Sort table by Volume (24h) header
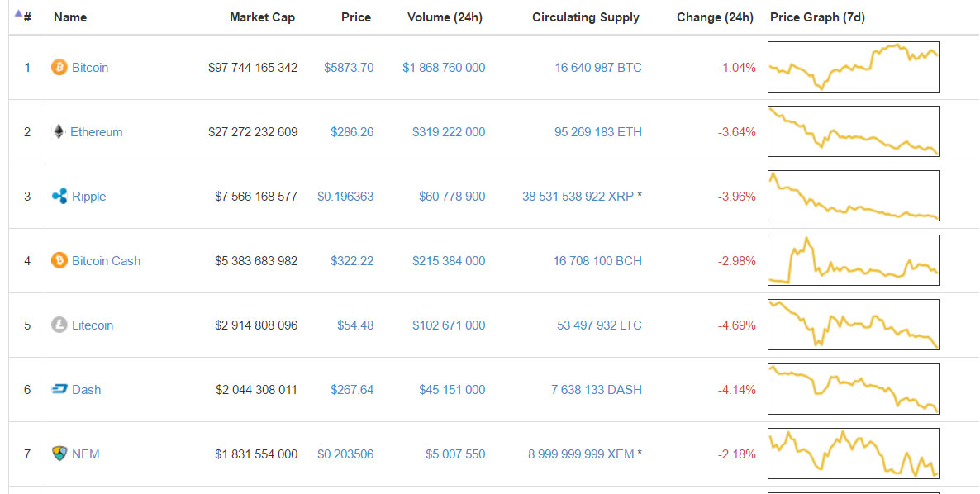The image size is (980, 494). (x=445, y=17)
